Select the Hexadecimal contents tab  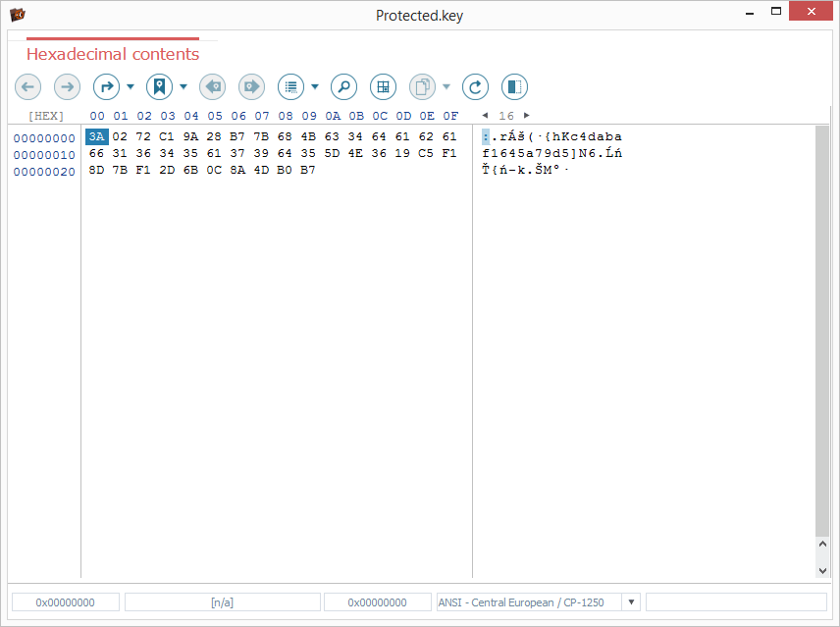[x=113, y=54]
